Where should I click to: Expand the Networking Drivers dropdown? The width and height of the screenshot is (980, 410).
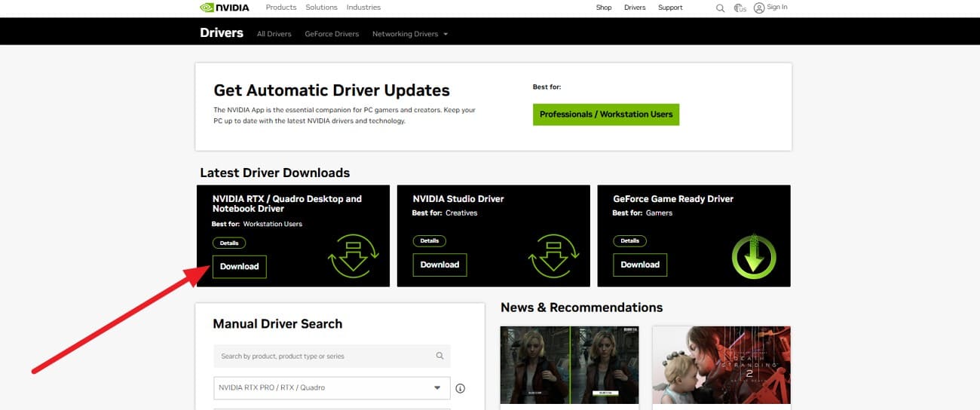pos(410,34)
